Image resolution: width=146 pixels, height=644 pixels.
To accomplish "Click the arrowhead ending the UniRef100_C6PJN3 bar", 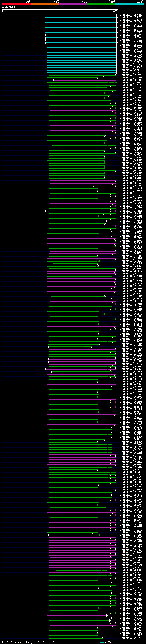I will pyautogui.click(x=105, y=161).
